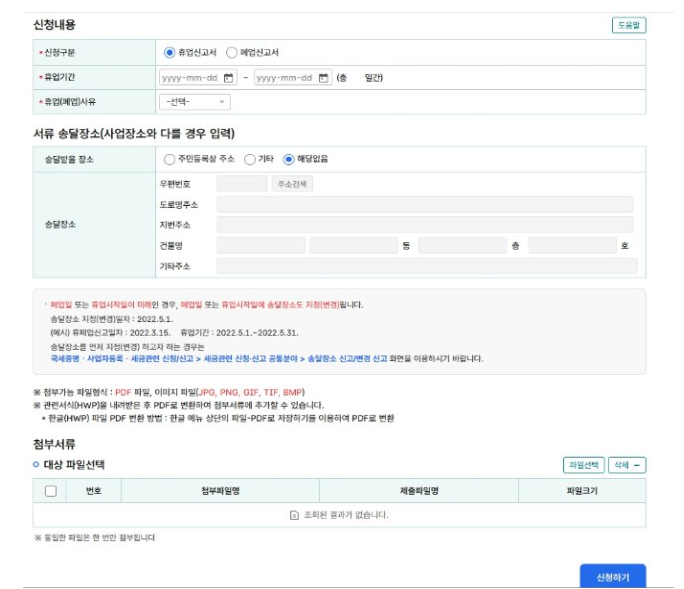The height and width of the screenshot is (589, 684).
Task: Submit with the 신청하기 button
Action: pos(613,577)
